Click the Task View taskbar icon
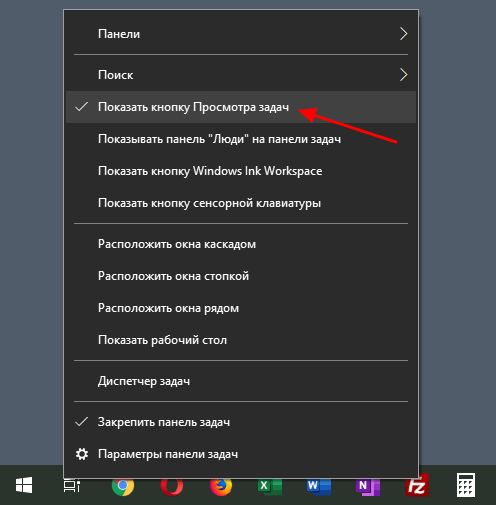 72,486
